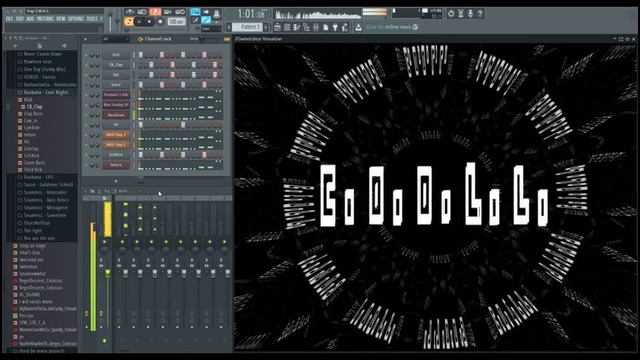Click the blue link icon in snap panel

[207, 20]
